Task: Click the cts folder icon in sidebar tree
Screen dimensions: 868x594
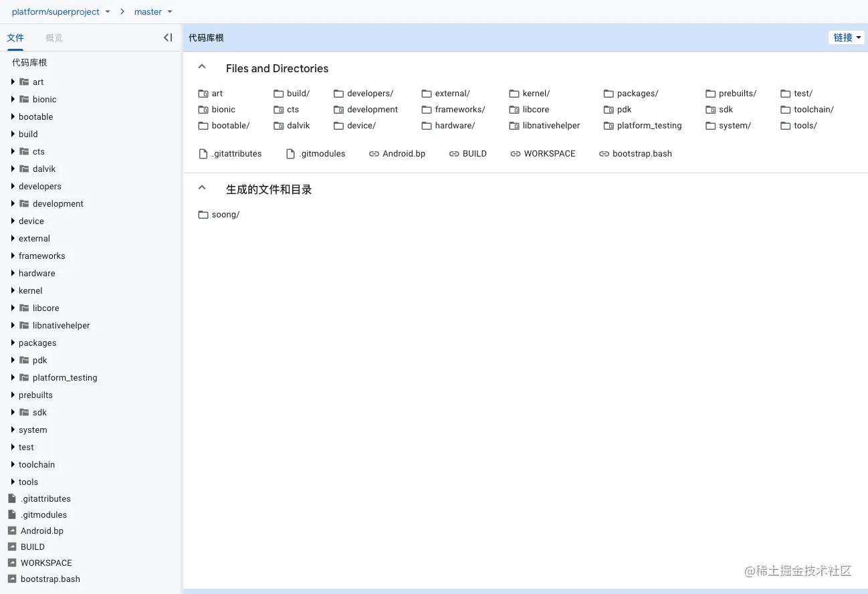Action: 24,151
